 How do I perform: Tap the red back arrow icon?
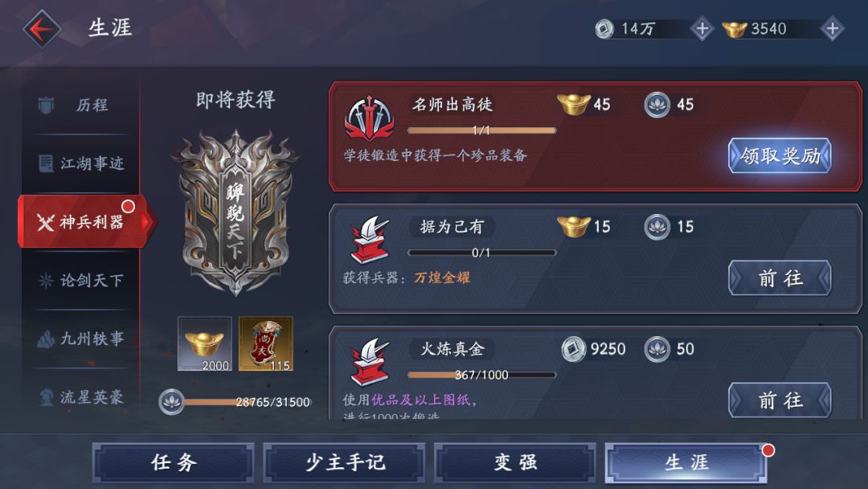click(42, 29)
